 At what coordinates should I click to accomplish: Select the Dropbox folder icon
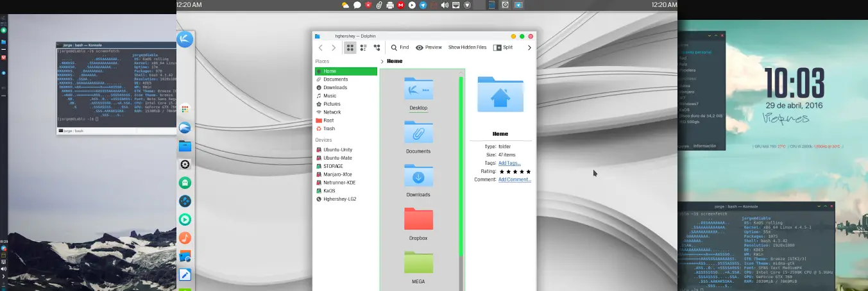[418, 219]
